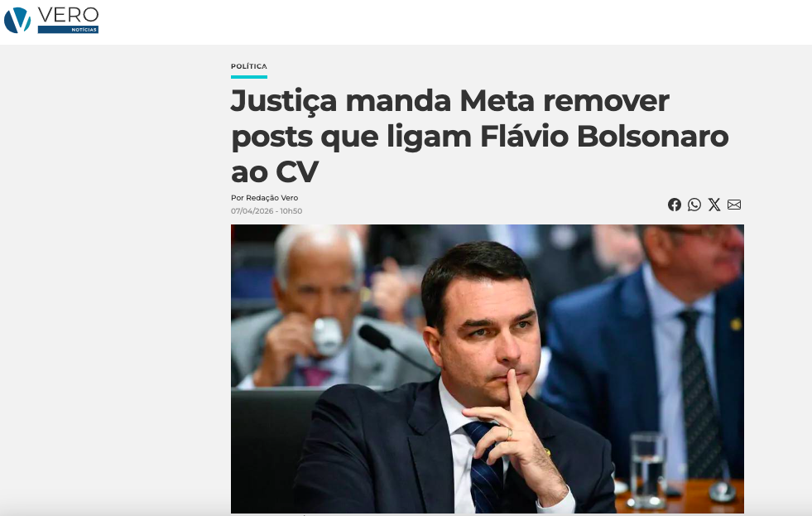Image resolution: width=812 pixels, height=516 pixels.
Task: Share the article on Facebook
Action: coord(675,205)
